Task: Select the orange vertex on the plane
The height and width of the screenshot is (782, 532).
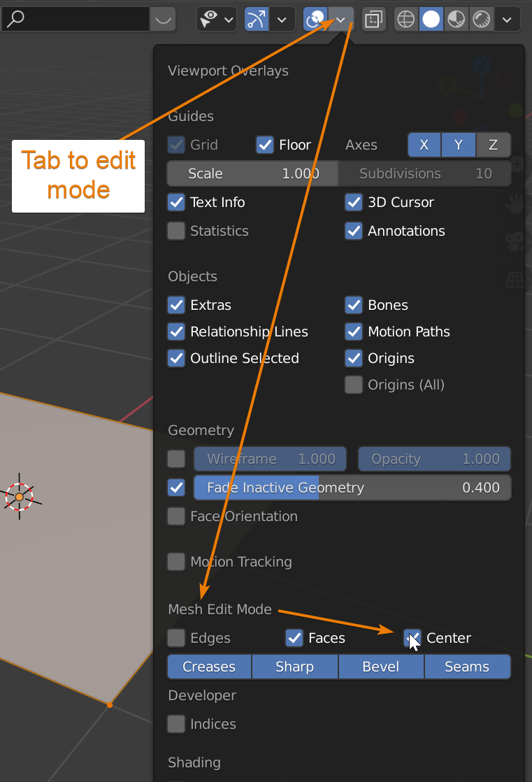Action: click(x=110, y=704)
